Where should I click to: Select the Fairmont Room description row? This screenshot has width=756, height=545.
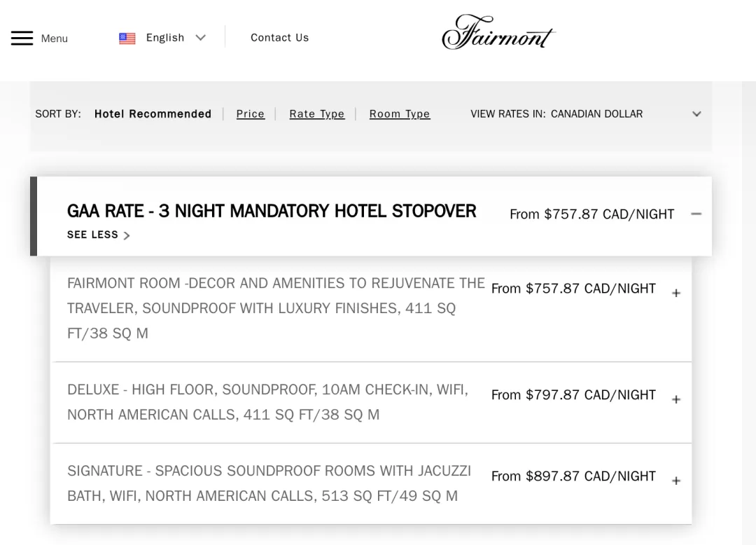coord(371,309)
